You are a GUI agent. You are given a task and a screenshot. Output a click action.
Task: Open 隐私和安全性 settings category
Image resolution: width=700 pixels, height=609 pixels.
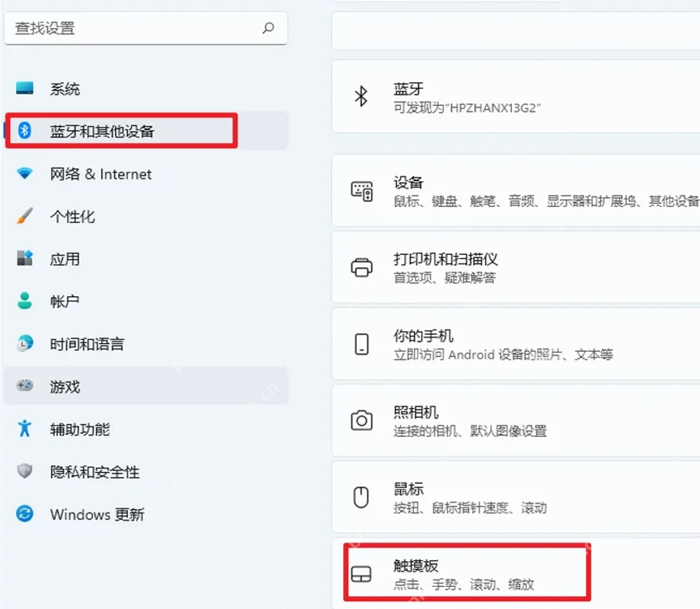(145, 471)
